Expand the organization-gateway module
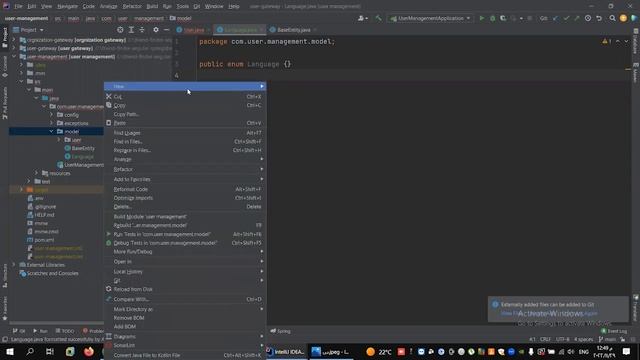 13,40
